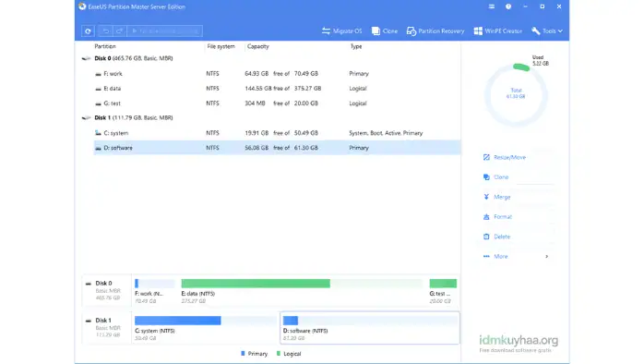This screenshot has height=364, width=644.
Task: Click F: work block in disk map
Action: tap(155, 290)
